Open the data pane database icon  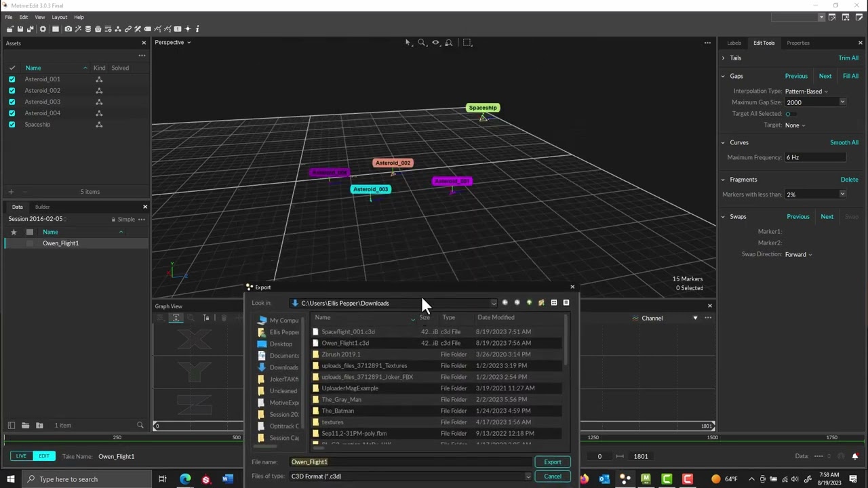[88, 29]
